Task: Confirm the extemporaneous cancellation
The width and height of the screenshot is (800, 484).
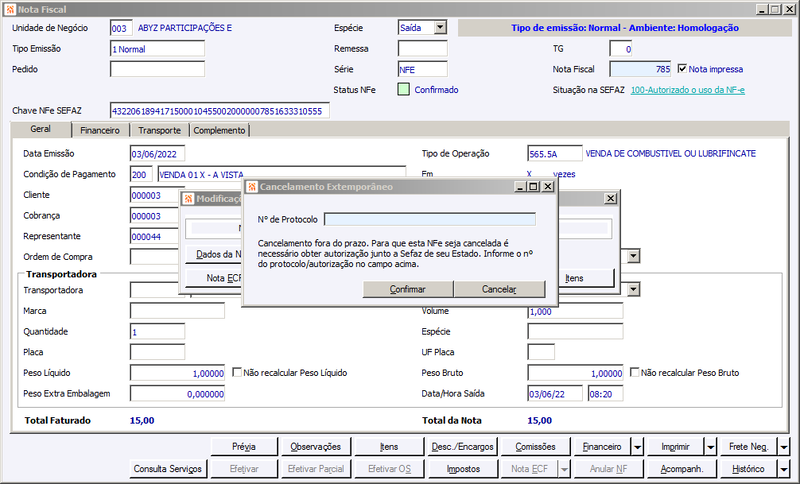Action: tap(408, 289)
